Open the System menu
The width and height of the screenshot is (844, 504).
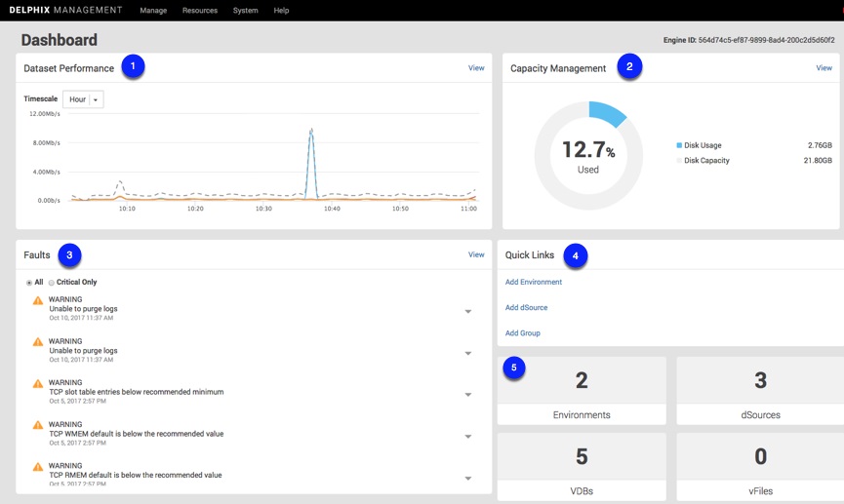[246, 11]
